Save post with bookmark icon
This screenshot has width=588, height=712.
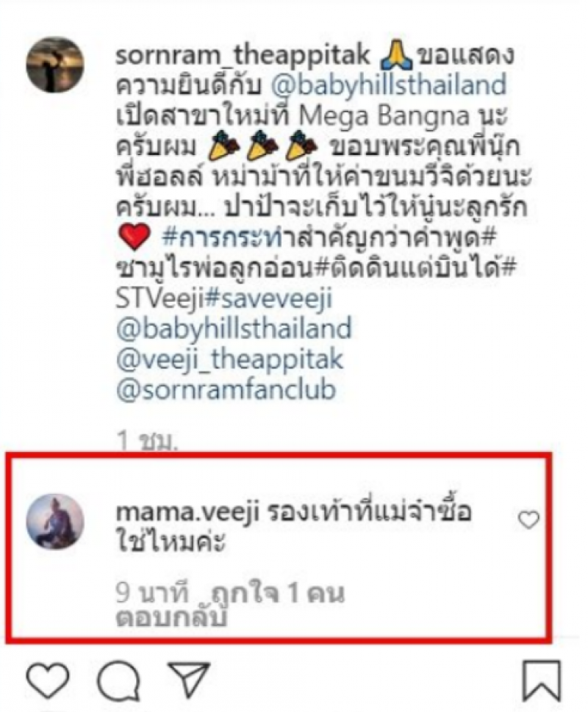541,680
